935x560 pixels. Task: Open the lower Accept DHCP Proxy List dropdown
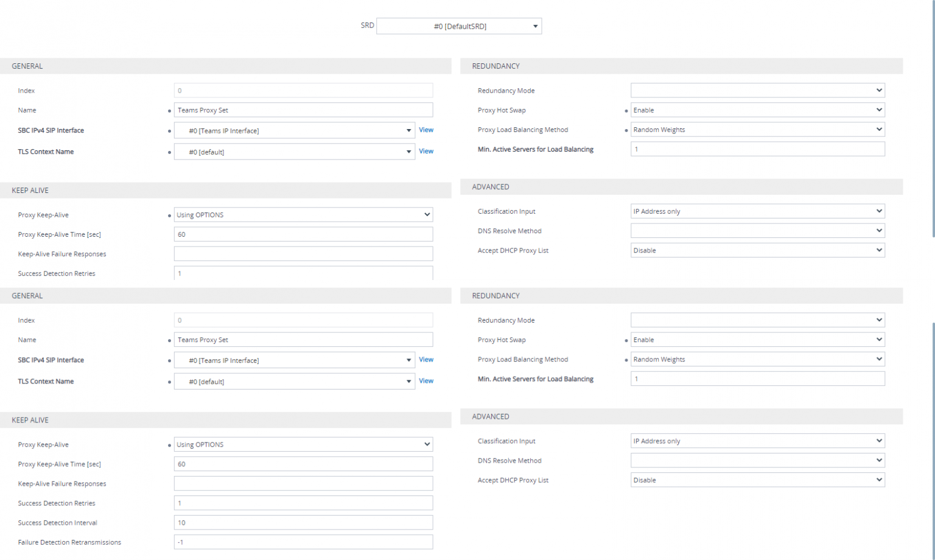pos(757,480)
